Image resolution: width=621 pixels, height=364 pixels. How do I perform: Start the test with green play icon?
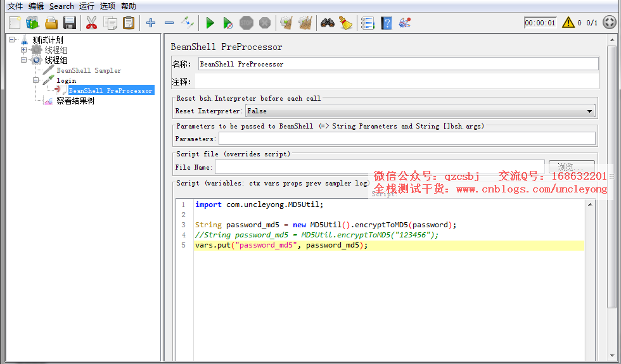[210, 23]
